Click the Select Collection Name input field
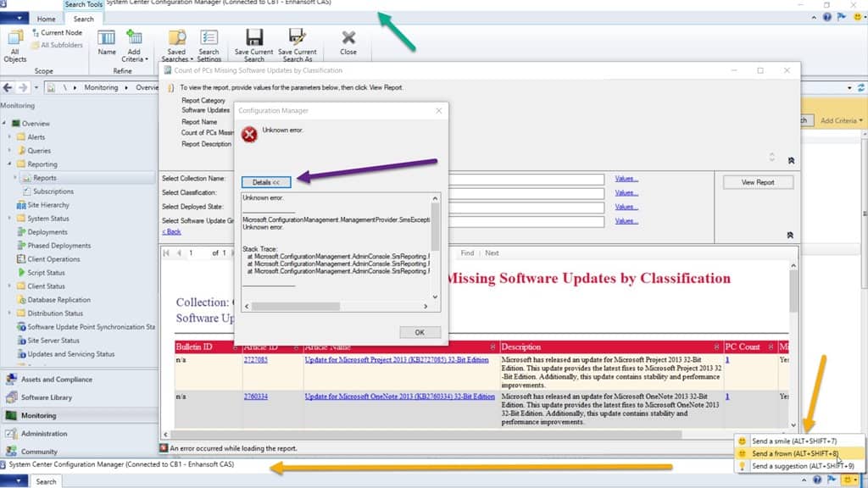868x488 pixels. point(526,179)
